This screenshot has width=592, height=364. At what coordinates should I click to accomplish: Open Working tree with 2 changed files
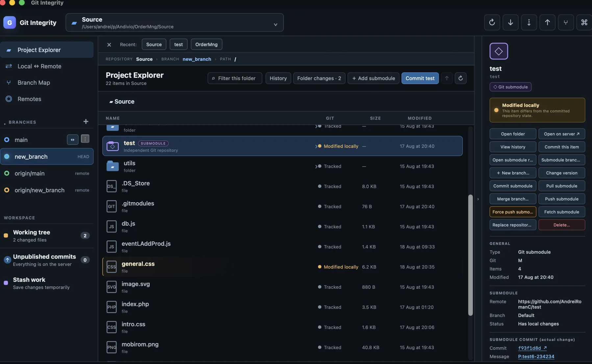(47, 236)
